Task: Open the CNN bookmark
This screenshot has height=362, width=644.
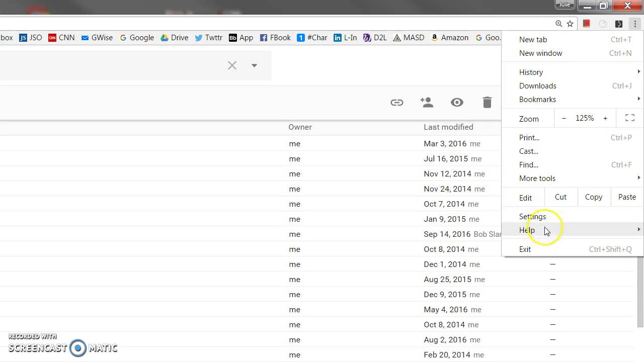Action: pyautogui.click(x=61, y=38)
